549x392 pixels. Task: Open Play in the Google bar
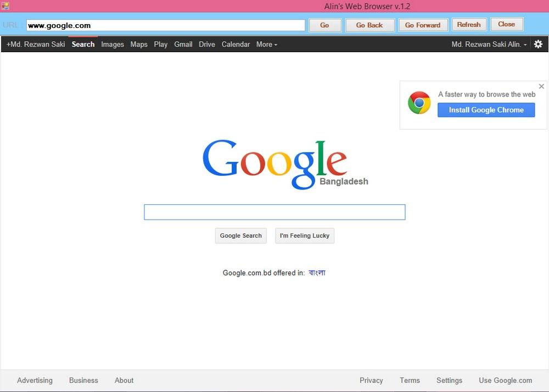161,44
